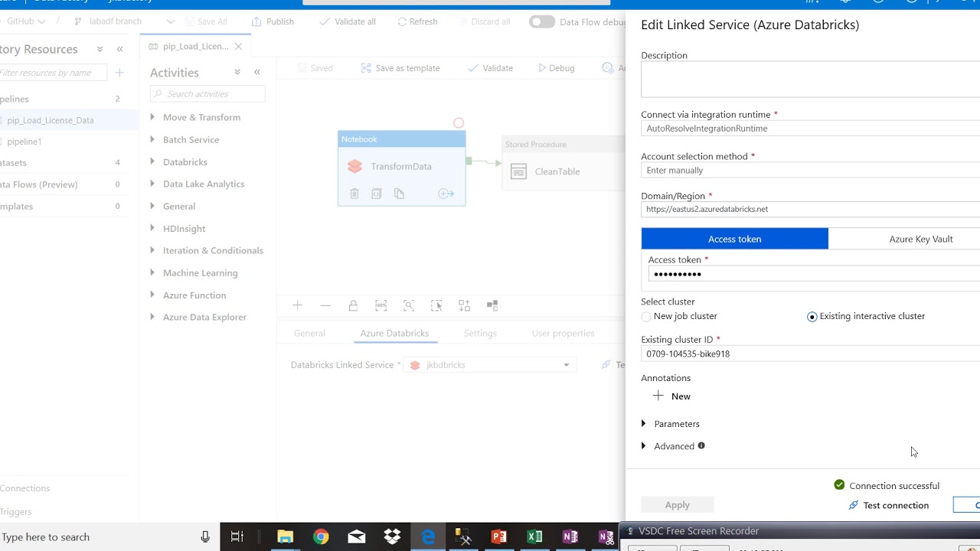Image resolution: width=980 pixels, height=551 pixels.
Task: Expand the HDInsight activities group
Action: [152, 228]
